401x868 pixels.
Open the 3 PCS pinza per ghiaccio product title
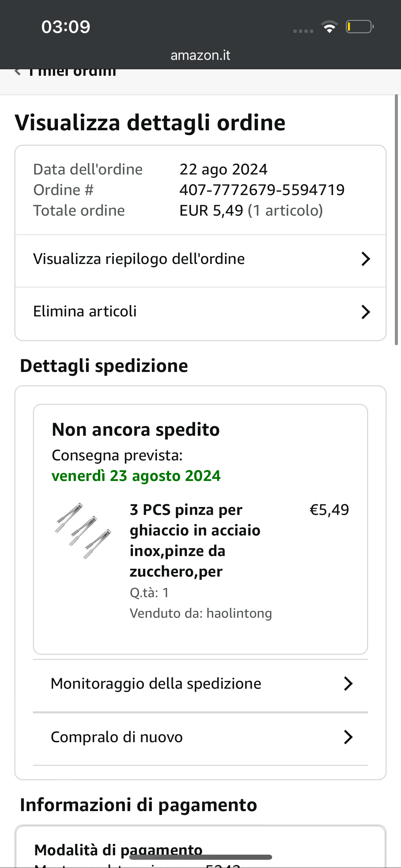tap(195, 540)
